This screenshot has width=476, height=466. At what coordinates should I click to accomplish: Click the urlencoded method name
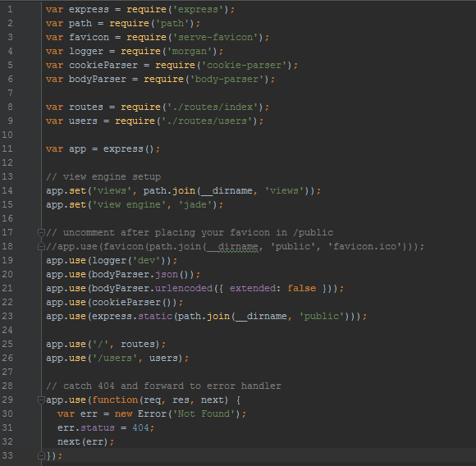(x=184, y=289)
